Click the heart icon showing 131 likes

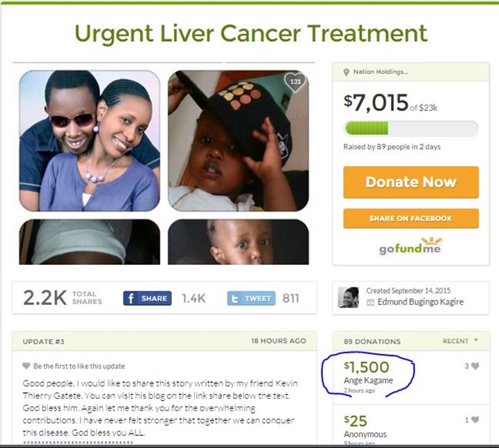click(295, 82)
